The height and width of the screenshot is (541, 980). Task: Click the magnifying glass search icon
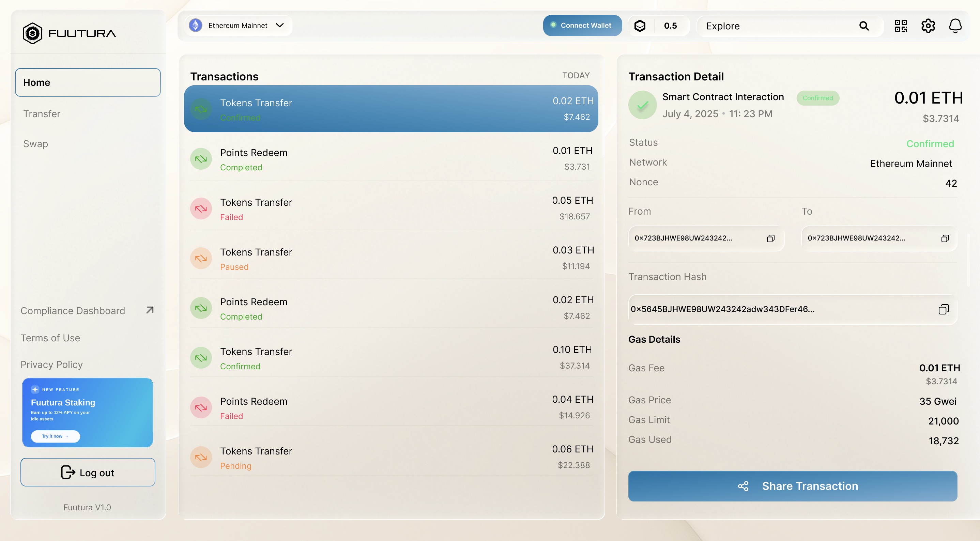point(864,26)
